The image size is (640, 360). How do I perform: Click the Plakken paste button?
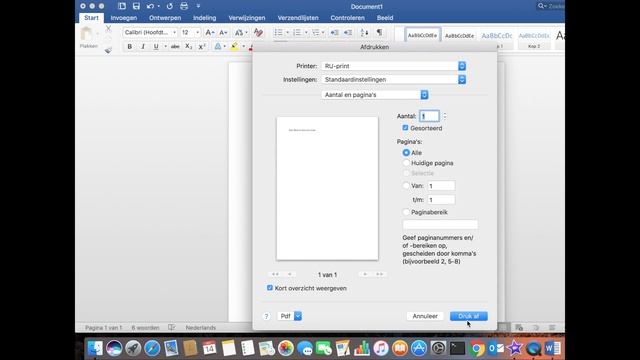point(88,38)
